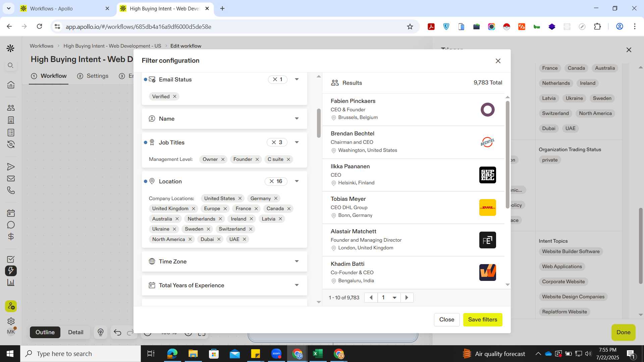Screen dimensions: 644x362
Task: Open browser tab search dropdown arrow
Action: [8, 8]
